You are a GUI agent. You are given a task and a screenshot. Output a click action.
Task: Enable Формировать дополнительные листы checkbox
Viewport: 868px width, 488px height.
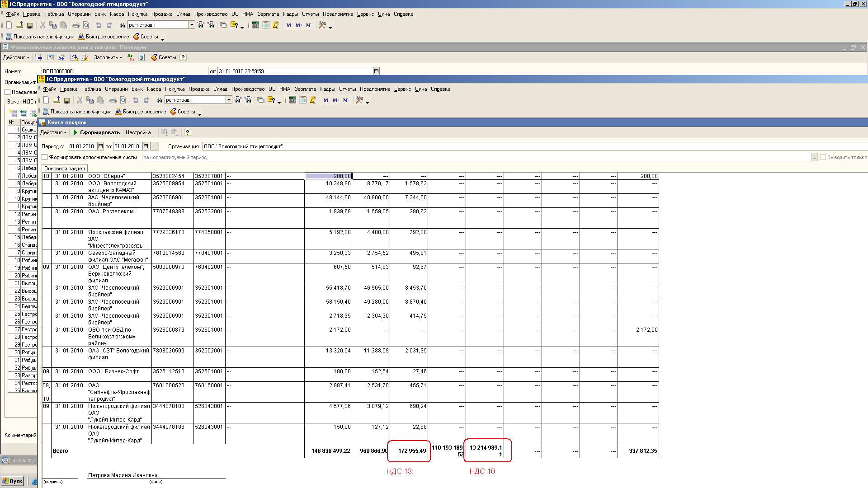pyautogui.click(x=45, y=157)
